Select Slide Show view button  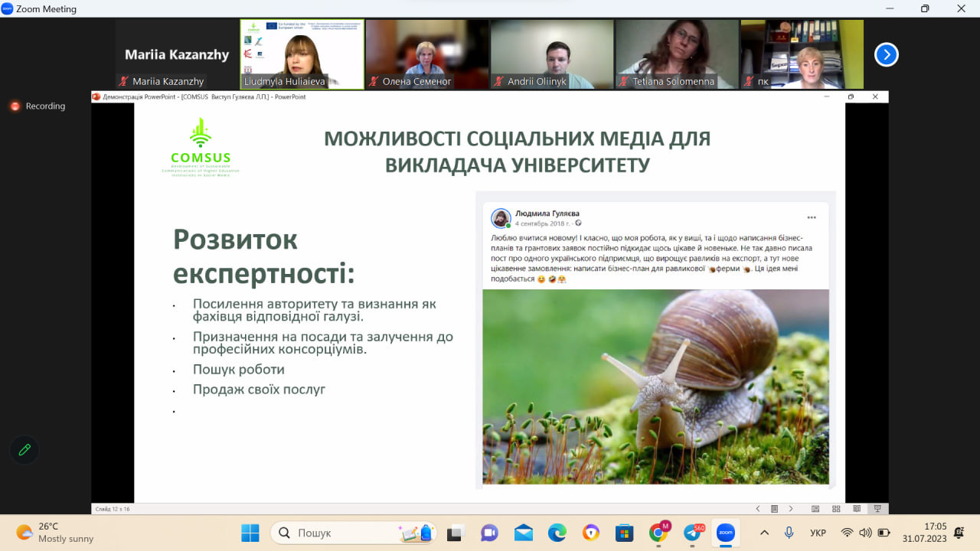877,509
